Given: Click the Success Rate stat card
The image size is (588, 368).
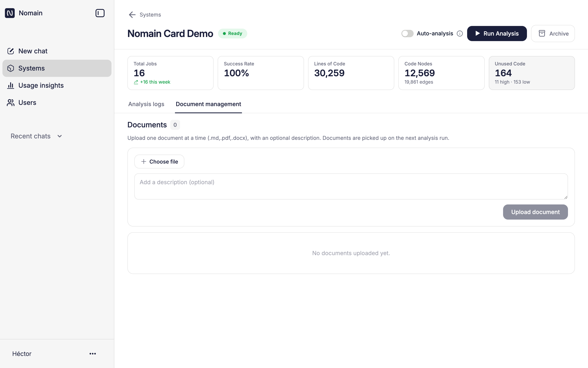Looking at the screenshot, I should pos(261,73).
